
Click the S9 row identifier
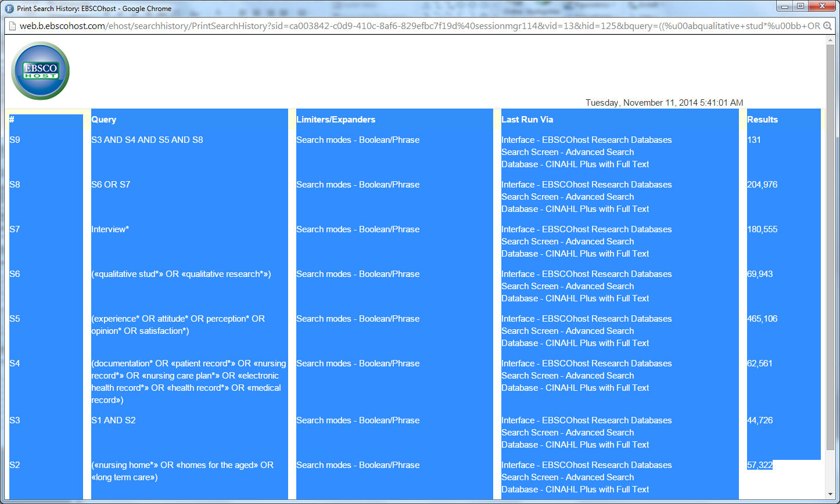[x=15, y=140]
